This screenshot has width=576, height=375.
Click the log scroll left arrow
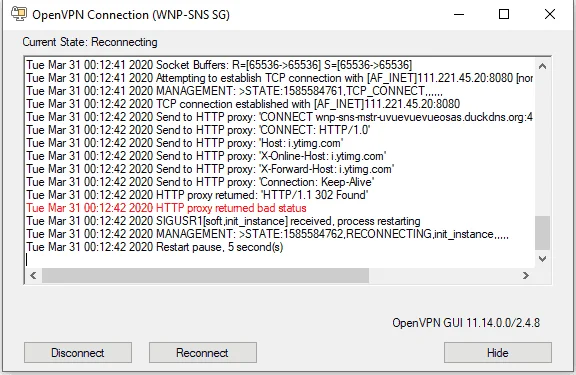pyautogui.click(x=33, y=275)
